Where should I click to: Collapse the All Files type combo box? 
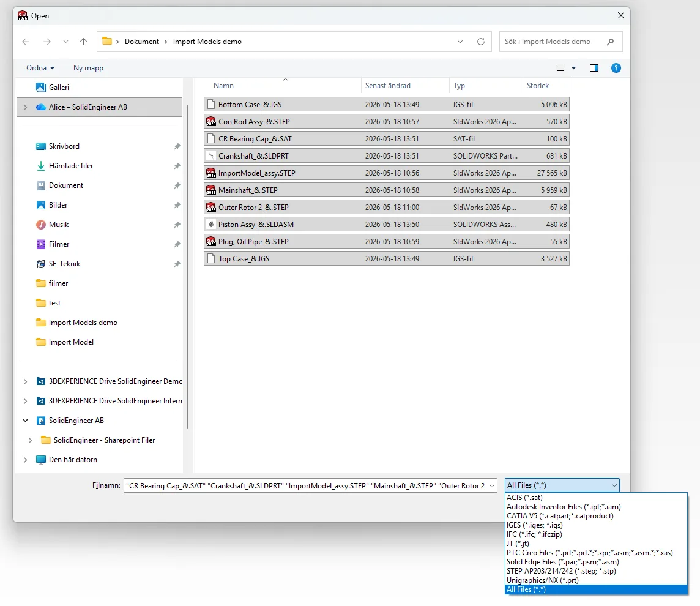click(562, 485)
